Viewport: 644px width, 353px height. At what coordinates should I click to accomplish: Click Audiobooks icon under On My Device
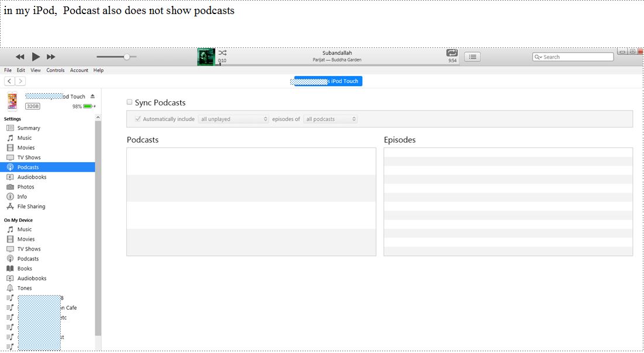pos(11,279)
